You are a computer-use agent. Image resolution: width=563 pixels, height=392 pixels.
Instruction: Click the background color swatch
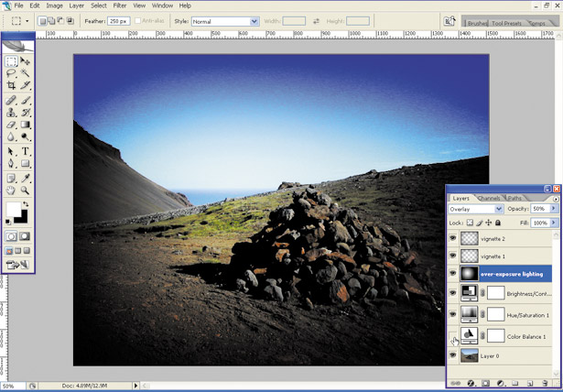pyautogui.click(x=22, y=218)
